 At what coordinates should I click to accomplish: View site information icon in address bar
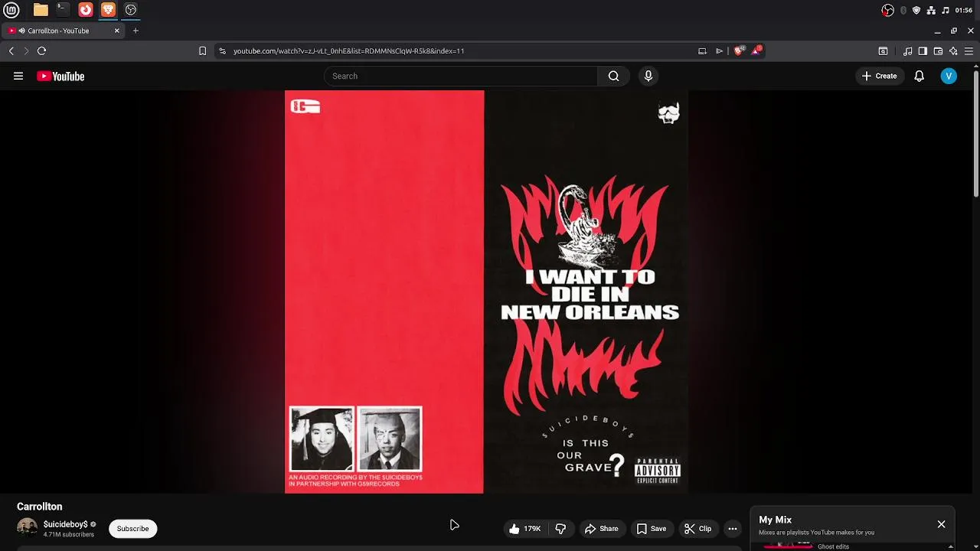point(222,51)
